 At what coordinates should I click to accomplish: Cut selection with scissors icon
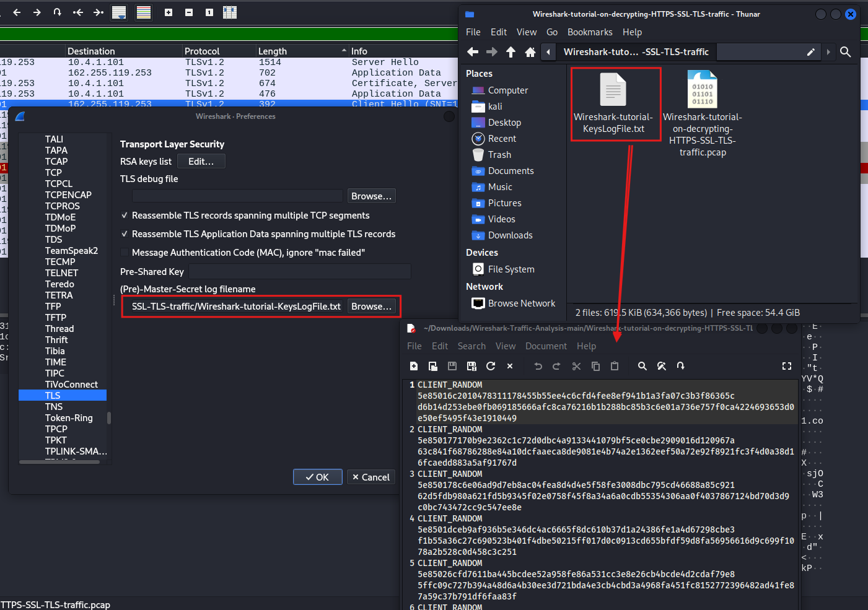[x=576, y=366]
